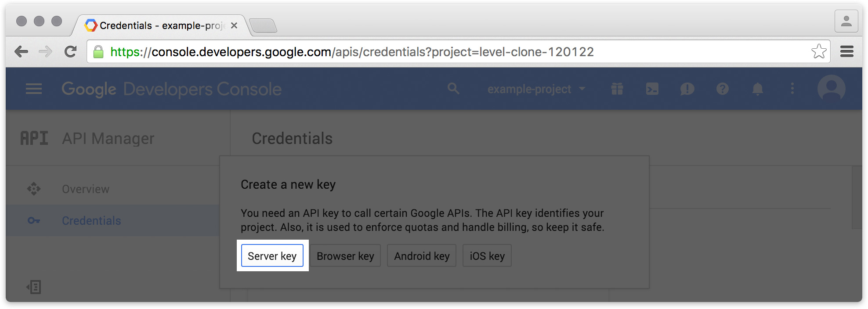Screen dimensions: 868x309
Task: Select Credentials in the sidebar
Action: click(x=91, y=220)
